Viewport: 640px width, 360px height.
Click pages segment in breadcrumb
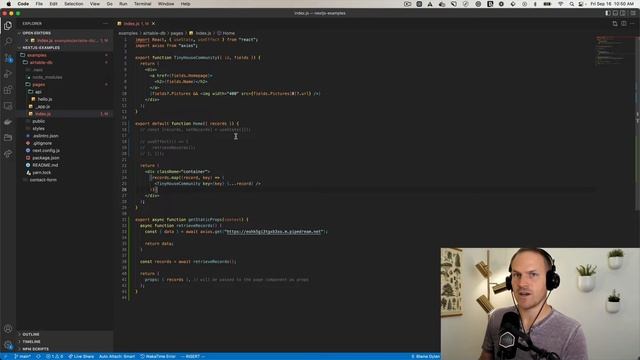pyautogui.click(x=177, y=33)
